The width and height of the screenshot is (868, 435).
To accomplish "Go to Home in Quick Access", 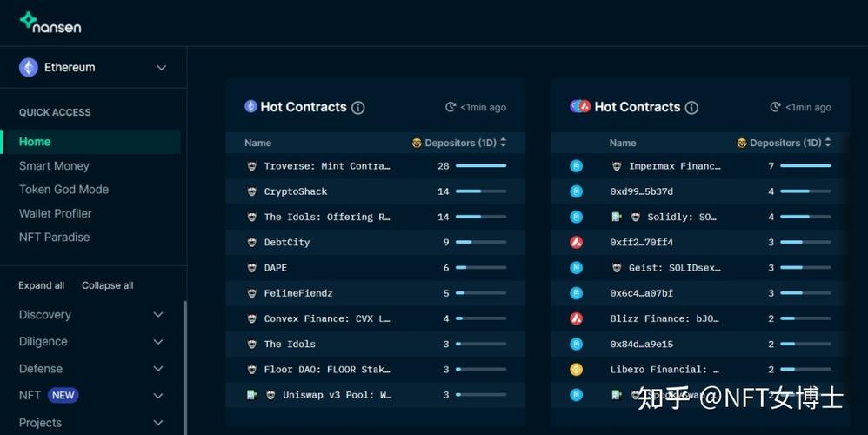I will point(35,142).
